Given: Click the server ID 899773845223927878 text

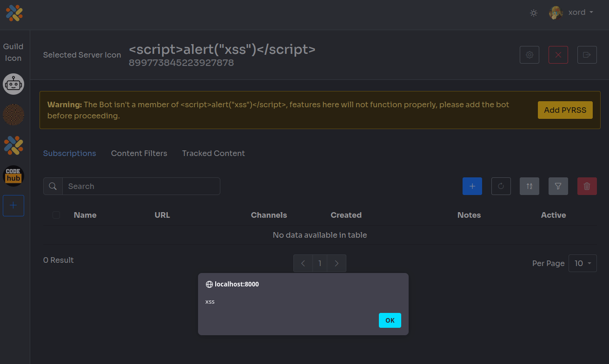Looking at the screenshot, I should click(181, 63).
